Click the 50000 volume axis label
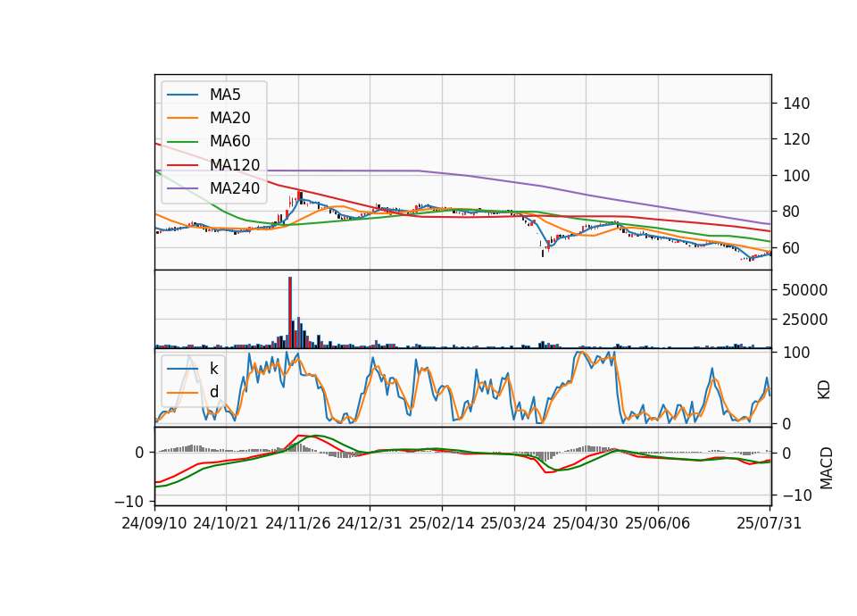857x616 pixels. point(804,290)
